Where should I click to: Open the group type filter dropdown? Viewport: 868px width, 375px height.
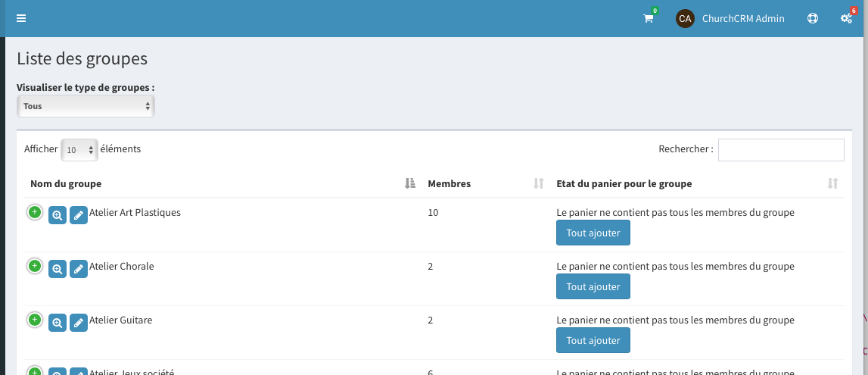click(86, 106)
